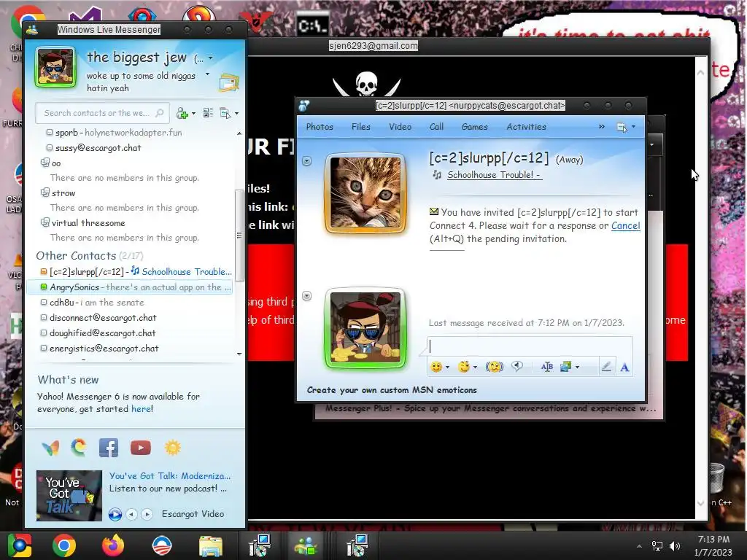Start Video from the chat menu
This screenshot has width=747, height=560.
(x=400, y=127)
